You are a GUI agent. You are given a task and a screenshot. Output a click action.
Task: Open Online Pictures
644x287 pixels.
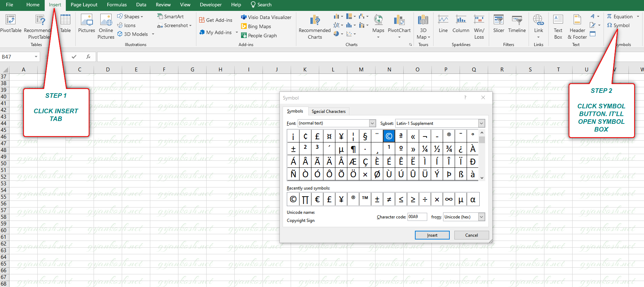pyautogui.click(x=106, y=27)
